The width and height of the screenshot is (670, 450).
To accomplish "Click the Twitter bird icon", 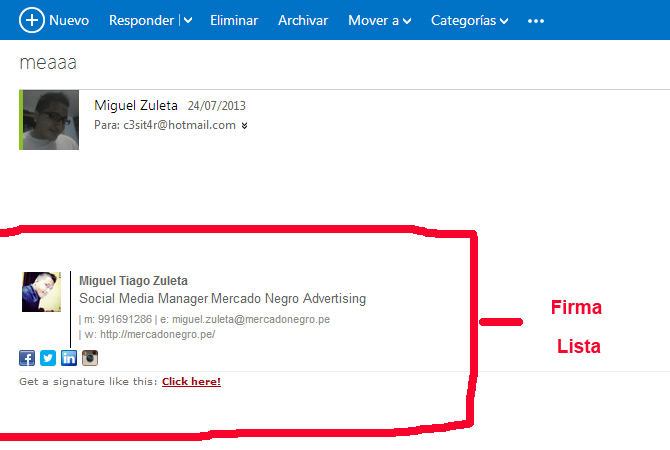I will click(x=48, y=359).
